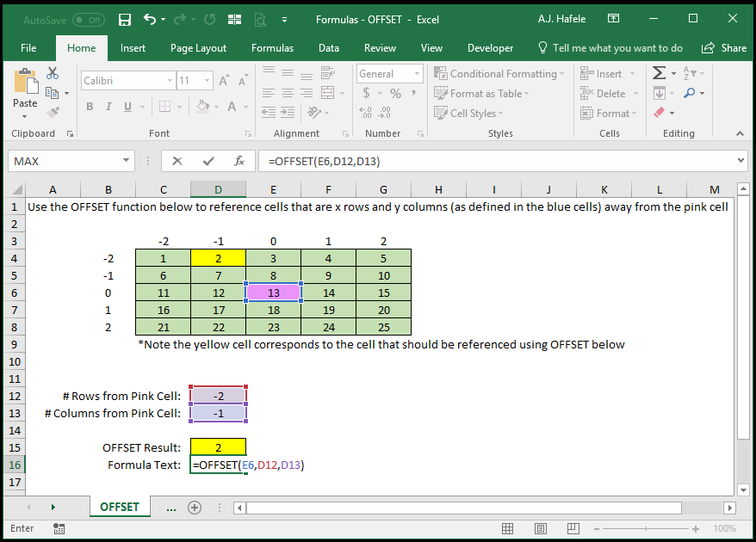Screen dimensions: 756x542
Task: Click the Increase Decimal icon
Action: (365, 112)
